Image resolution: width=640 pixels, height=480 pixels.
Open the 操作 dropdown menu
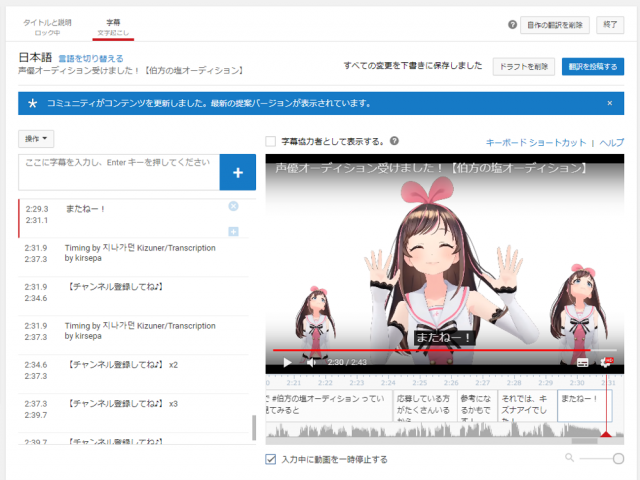click(36, 139)
